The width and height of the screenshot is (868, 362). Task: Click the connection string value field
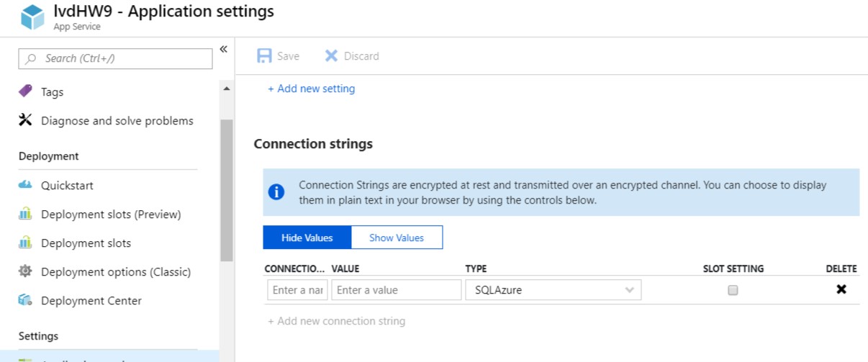(397, 290)
